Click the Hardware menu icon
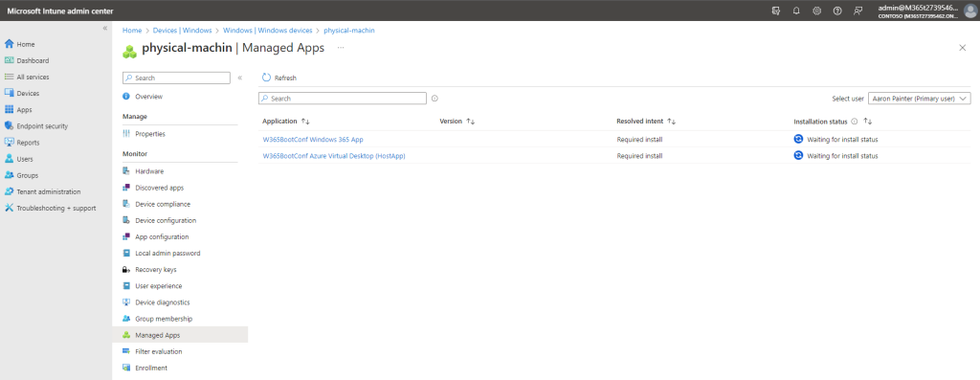The image size is (980, 380). pos(126,171)
